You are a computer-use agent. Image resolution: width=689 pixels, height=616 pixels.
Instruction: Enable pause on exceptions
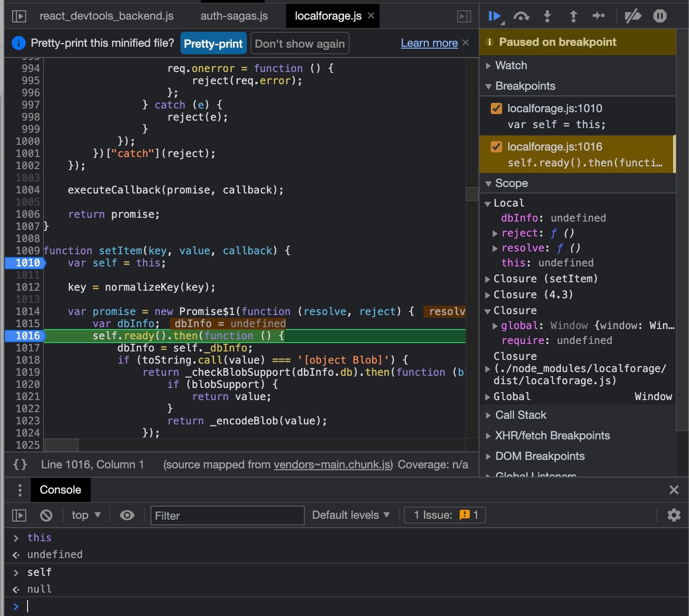660,16
